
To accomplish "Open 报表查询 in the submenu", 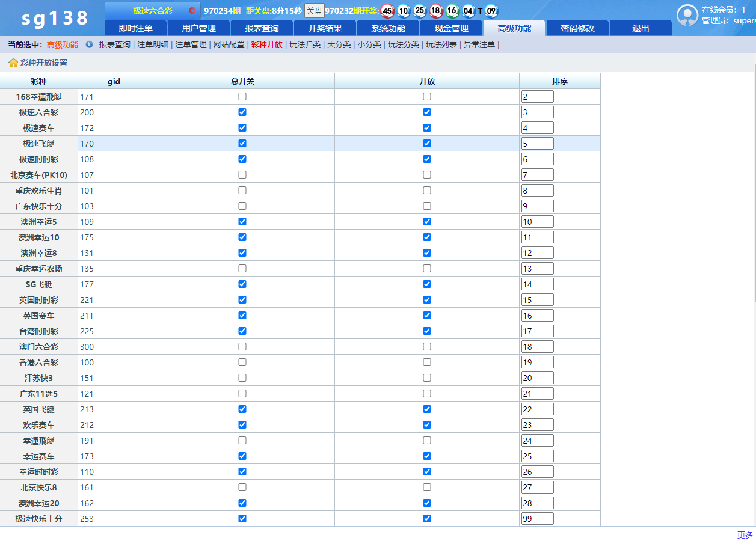I will pos(115,44).
